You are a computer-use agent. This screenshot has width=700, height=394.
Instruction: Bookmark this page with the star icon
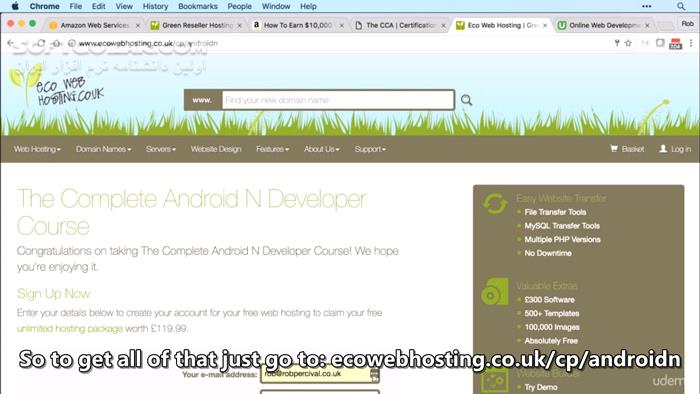628,43
